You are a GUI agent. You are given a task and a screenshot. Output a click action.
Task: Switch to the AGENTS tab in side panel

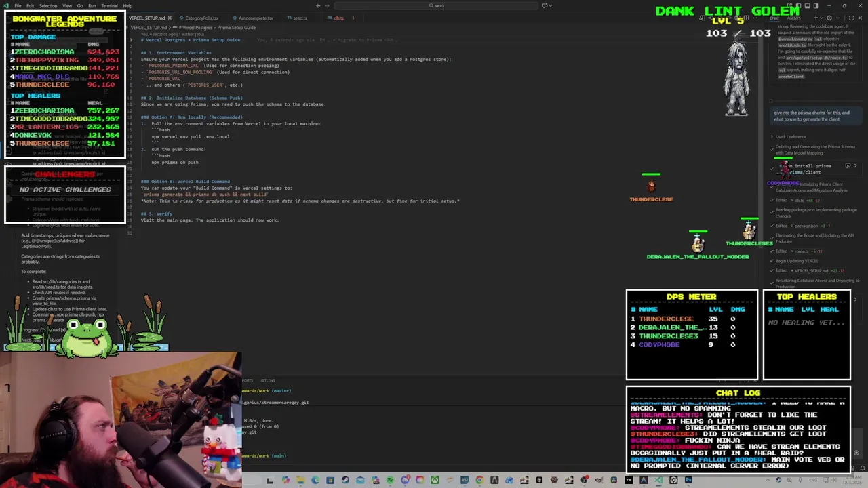point(793,18)
